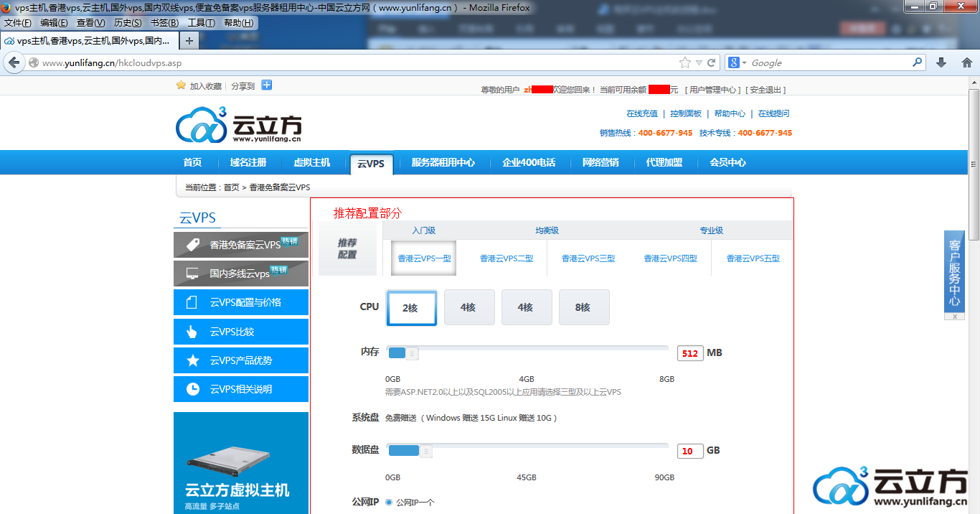The image size is (980, 514).
Task: Click the 10 GB data disk input field
Action: point(690,451)
